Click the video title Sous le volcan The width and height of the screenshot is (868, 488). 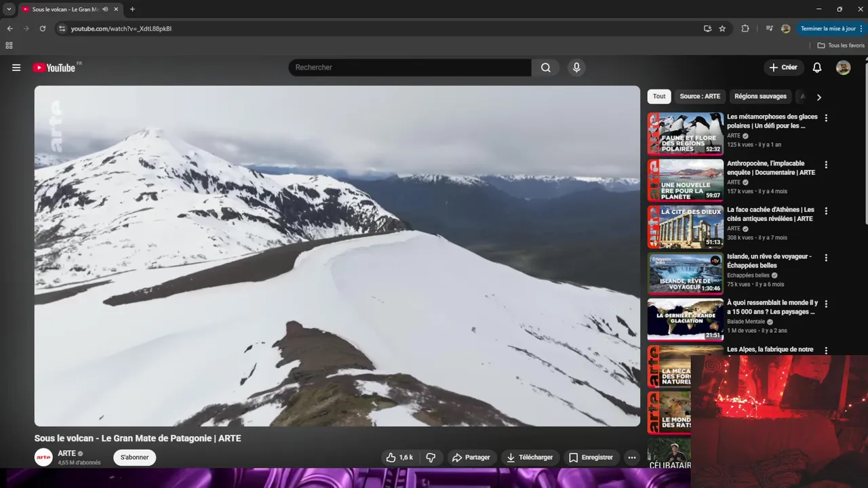138,439
